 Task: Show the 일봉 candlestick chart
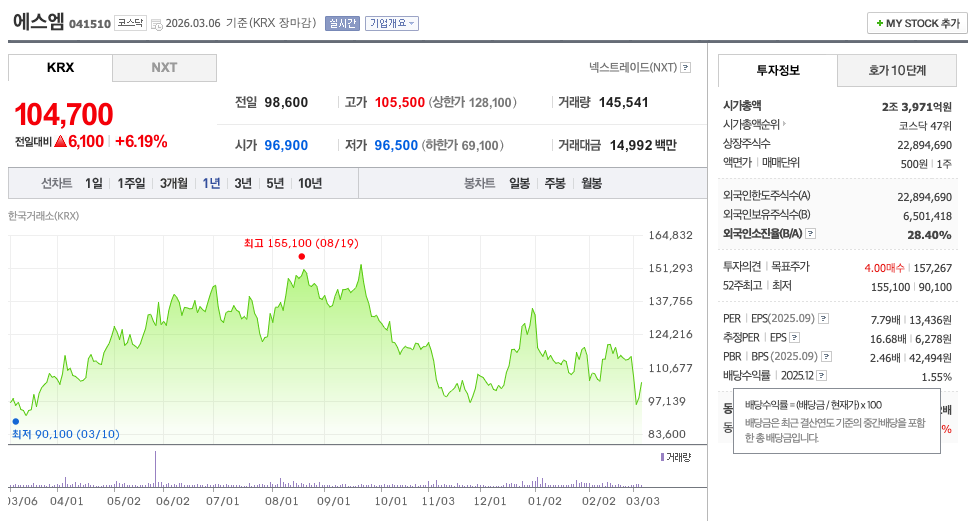[519, 183]
